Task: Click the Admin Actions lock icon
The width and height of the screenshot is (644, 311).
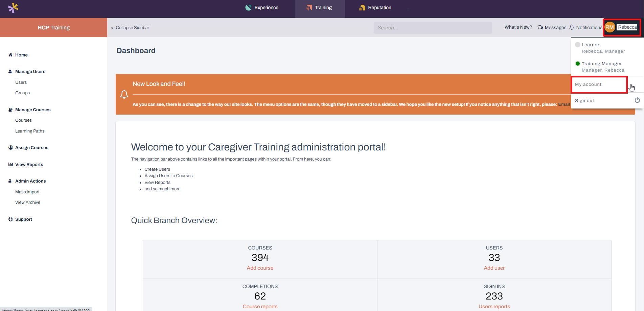Action: 9,181
